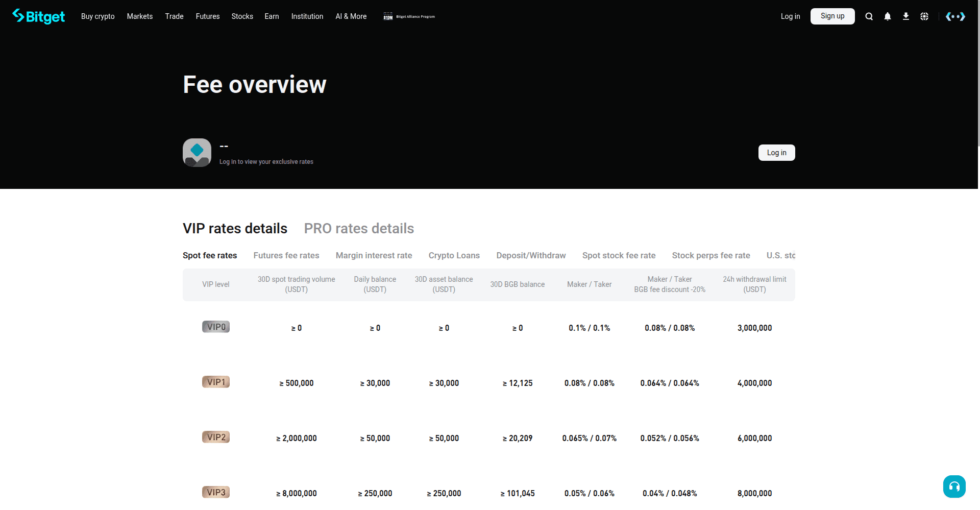Viewport: 980px width, 510px height.
Task: Open the customer support headset icon
Action: click(954, 487)
